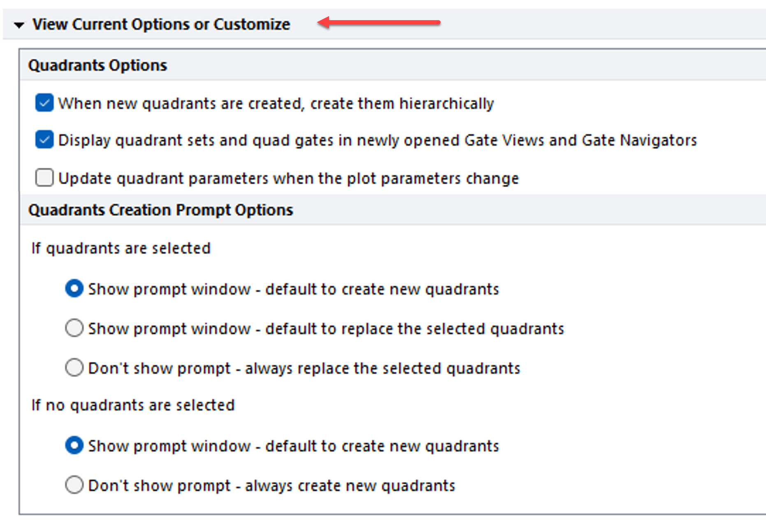Click 'Show prompt window - default to replace' text
This screenshot has width=766, height=532.
click(x=326, y=328)
